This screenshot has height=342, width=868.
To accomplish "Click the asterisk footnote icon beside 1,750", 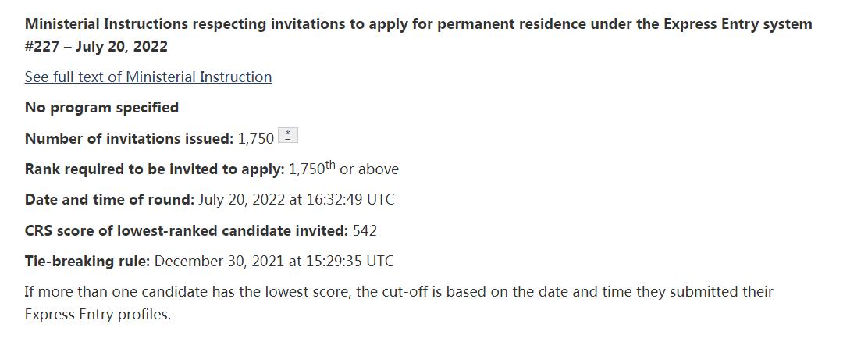I will pyautogui.click(x=289, y=137).
